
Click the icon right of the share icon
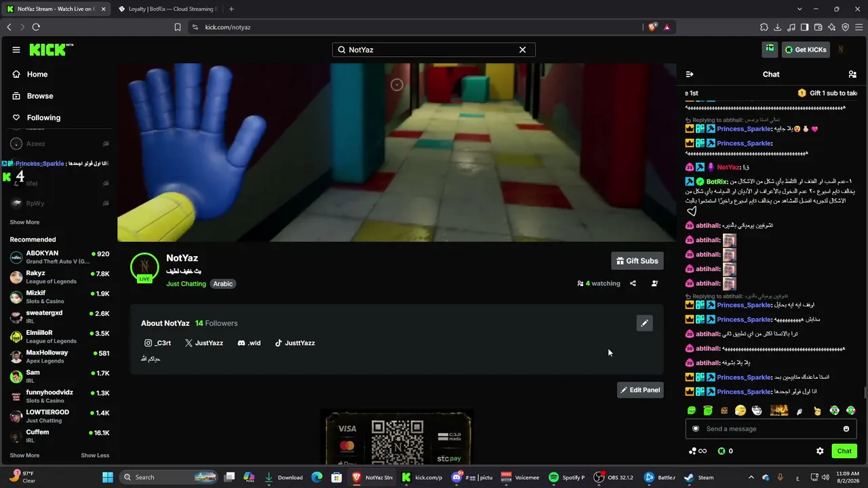(x=654, y=283)
